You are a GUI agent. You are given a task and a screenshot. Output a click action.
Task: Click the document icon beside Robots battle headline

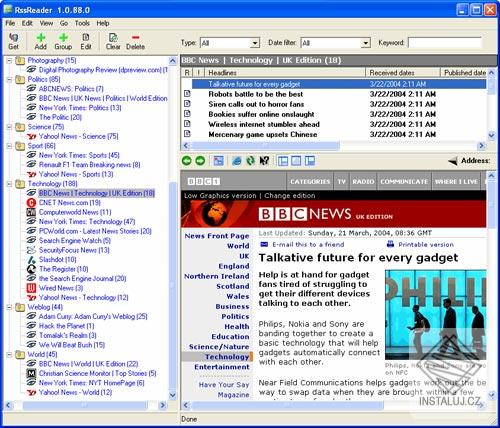187,94
